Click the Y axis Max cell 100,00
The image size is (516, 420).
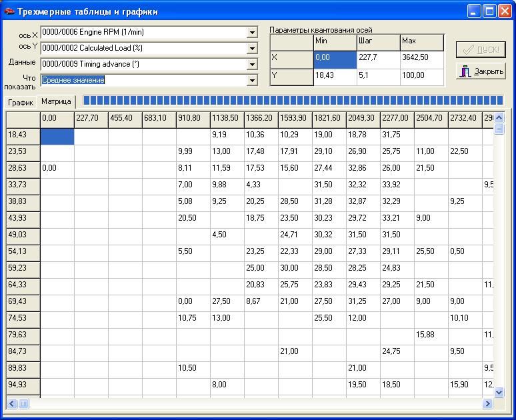(421, 77)
